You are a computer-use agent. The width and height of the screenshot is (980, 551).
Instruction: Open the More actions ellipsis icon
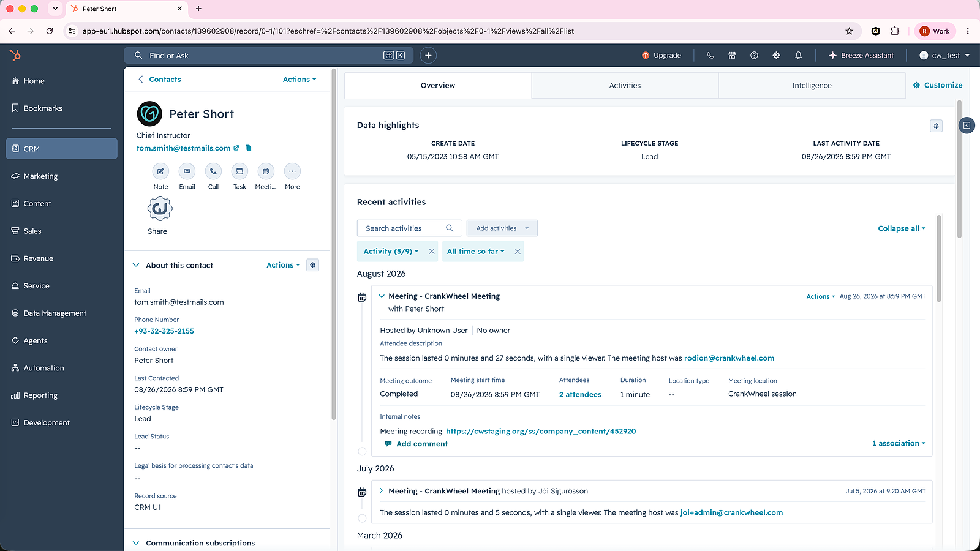pyautogui.click(x=292, y=171)
